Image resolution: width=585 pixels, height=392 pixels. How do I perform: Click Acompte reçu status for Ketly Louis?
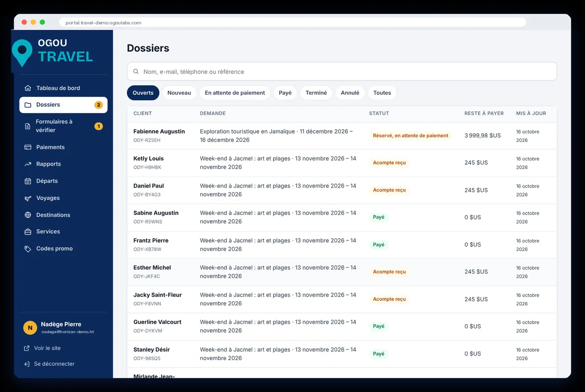[x=389, y=163]
